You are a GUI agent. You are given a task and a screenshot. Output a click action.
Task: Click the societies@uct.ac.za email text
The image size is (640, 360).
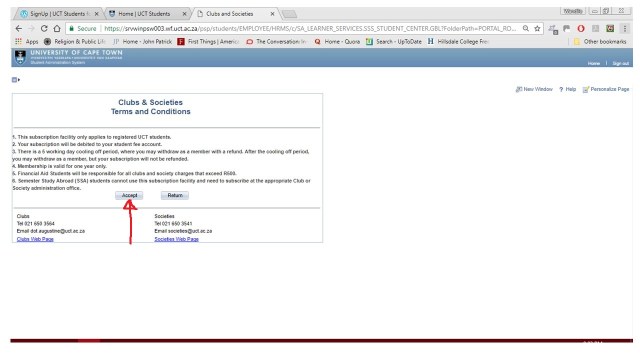tap(190, 231)
